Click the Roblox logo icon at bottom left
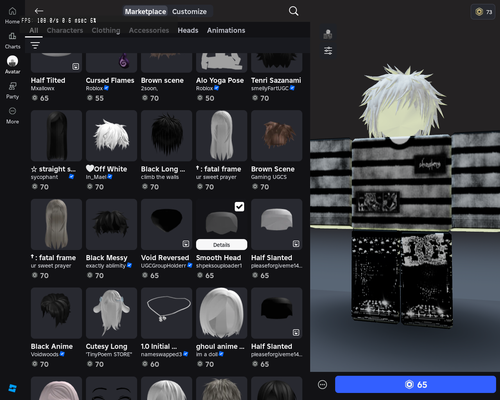 coord(12,388)
